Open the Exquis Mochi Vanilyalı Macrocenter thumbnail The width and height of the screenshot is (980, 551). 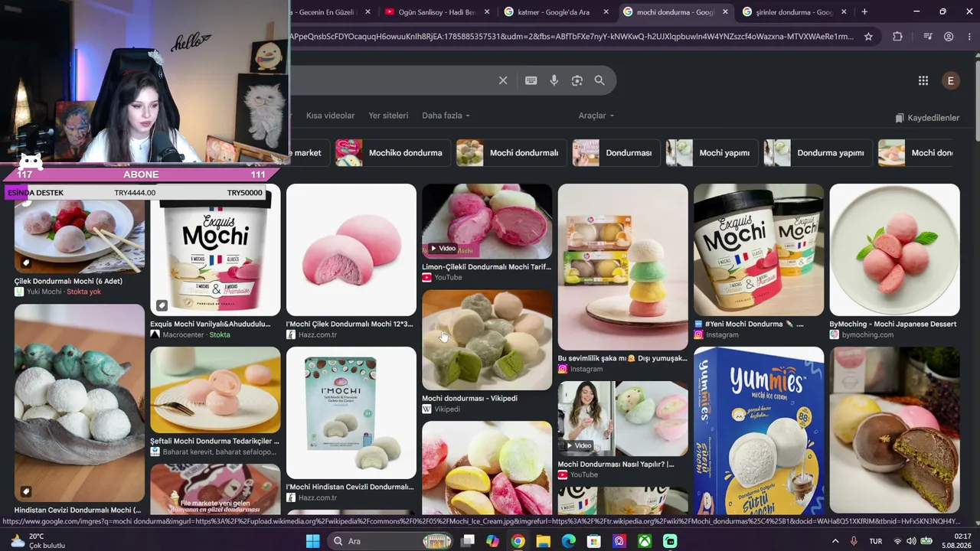click(x=215, y=249)
